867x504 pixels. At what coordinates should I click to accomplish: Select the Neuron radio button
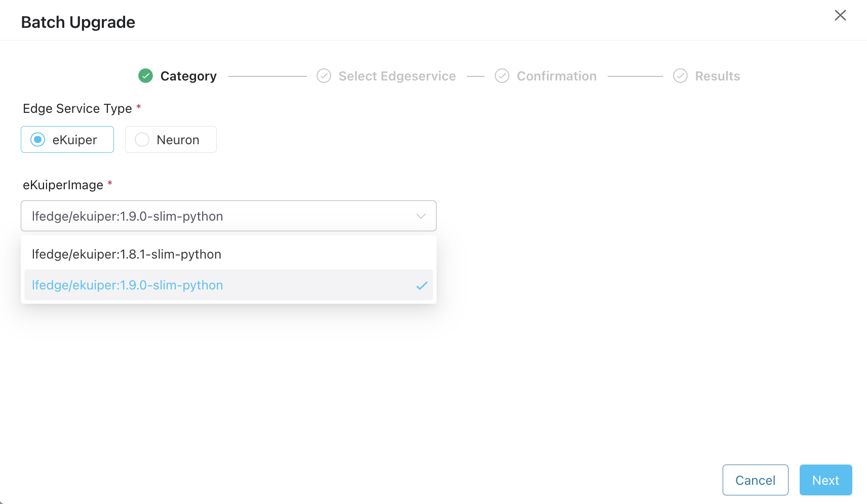click(x=142, y=139)
